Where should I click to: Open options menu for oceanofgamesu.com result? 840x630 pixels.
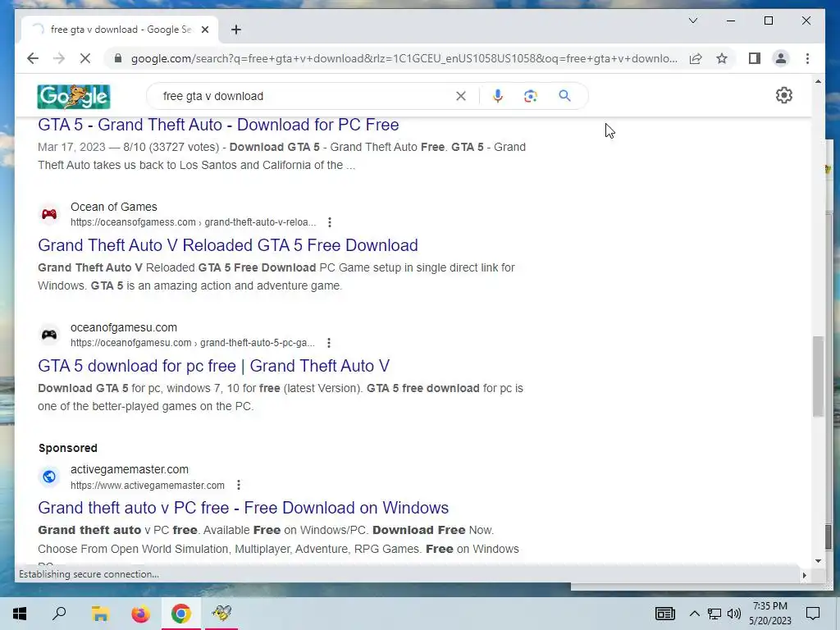point(329,342)
